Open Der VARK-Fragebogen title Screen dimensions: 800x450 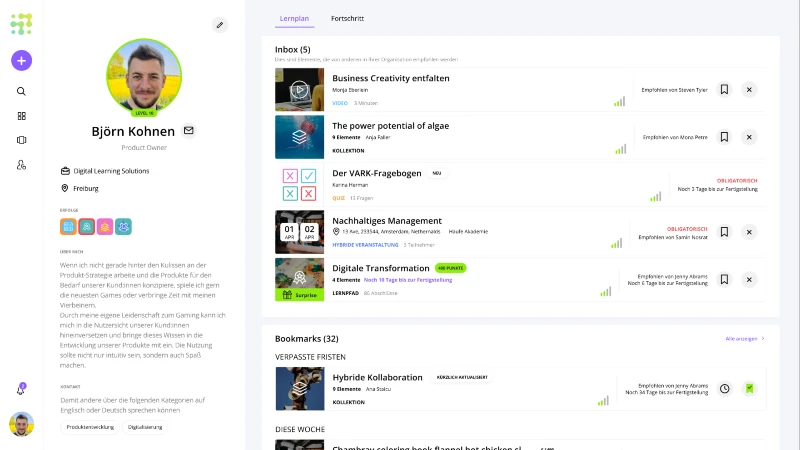click(377, 173)
